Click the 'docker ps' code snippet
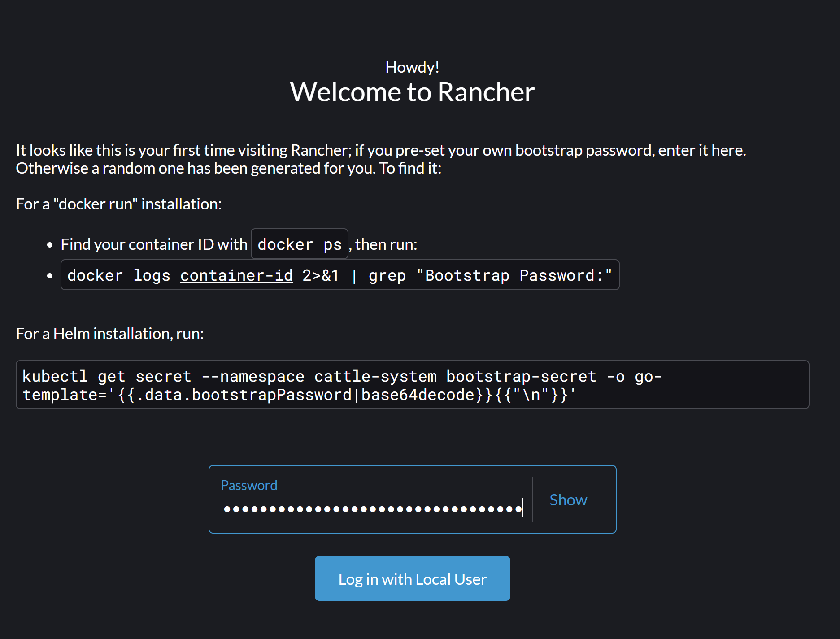 point(300,244)
